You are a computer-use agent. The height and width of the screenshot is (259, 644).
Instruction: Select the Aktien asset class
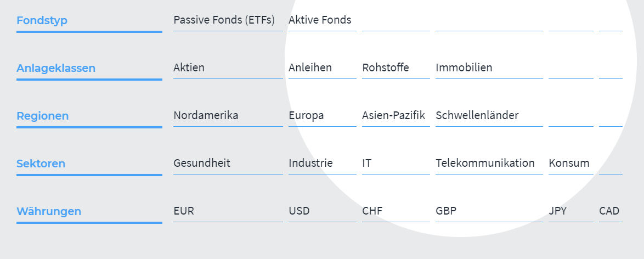pyautogui.click(x=189, y=67)
